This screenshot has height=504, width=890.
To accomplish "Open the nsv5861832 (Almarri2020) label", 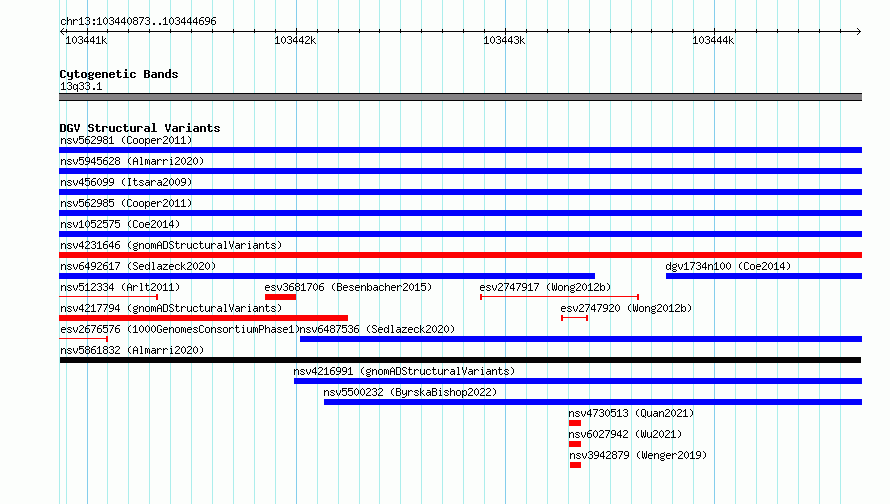I will pos(132,350).
